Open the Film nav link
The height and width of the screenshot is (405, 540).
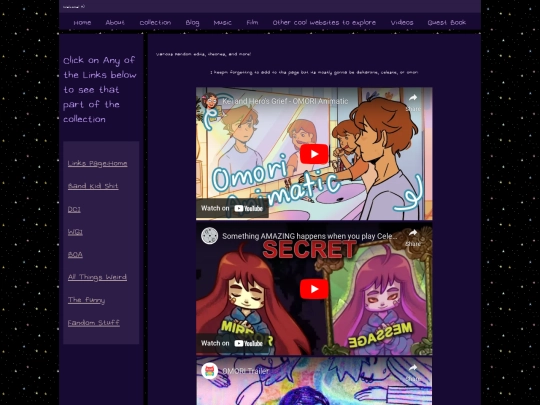point(252,22)
